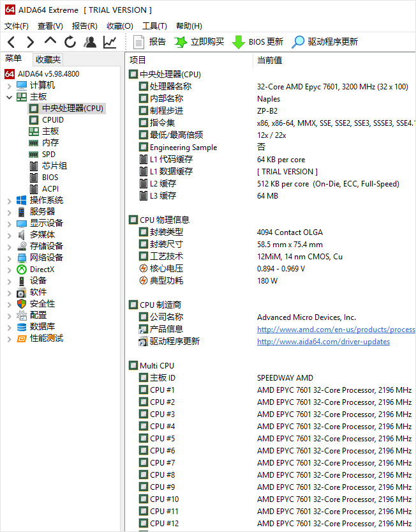Expand the 显示设备 tree node

(9, 224)
